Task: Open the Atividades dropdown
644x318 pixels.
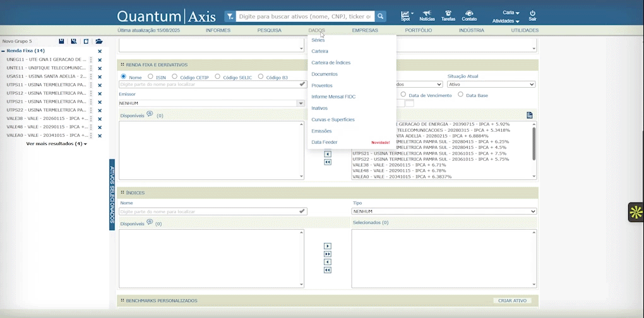Action: point(506,21)
